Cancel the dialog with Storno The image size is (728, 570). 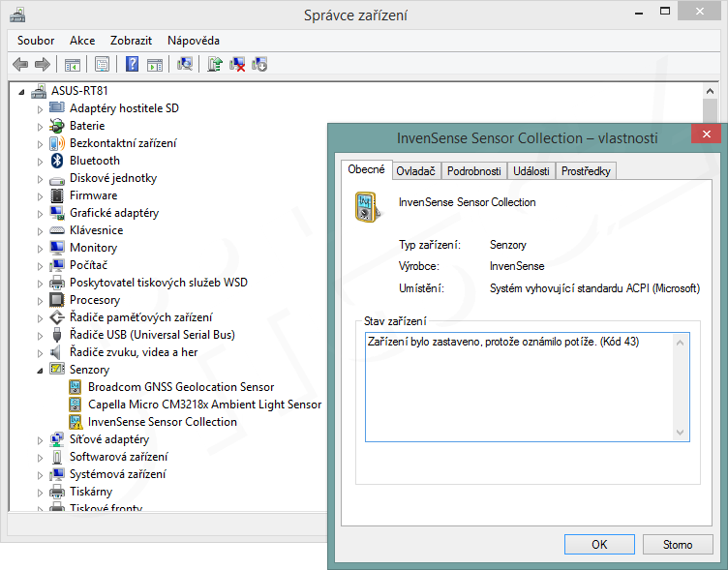point(678,544)
